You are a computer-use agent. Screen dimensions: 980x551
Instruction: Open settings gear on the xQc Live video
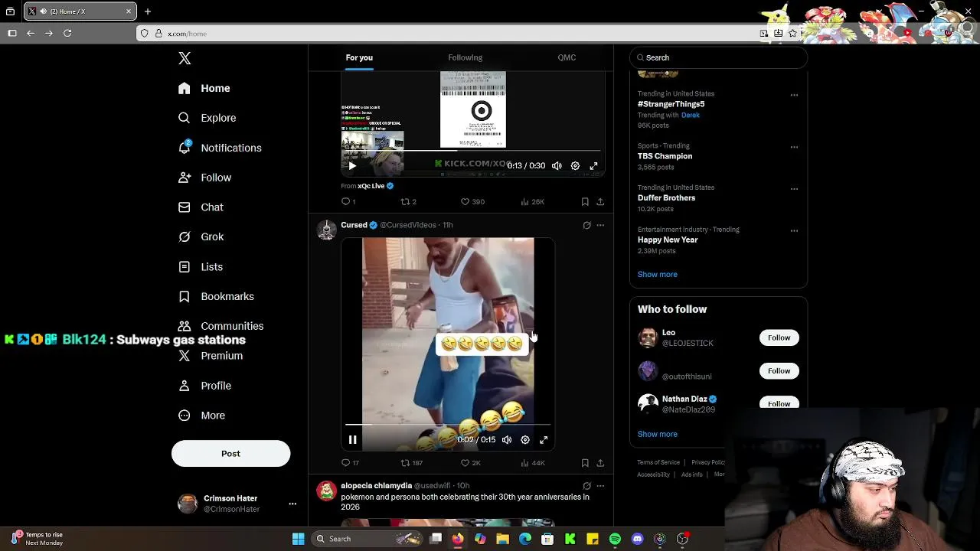(x=575, y=166)
